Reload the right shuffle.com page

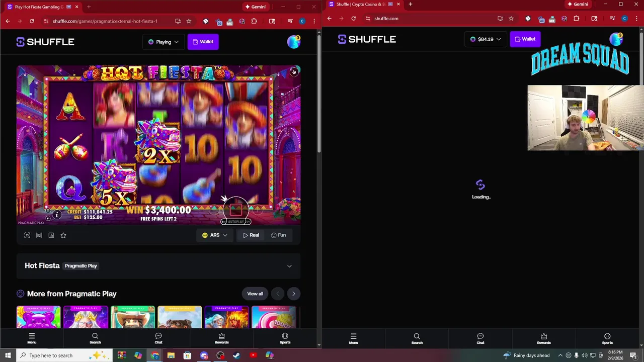coord(354,19)
